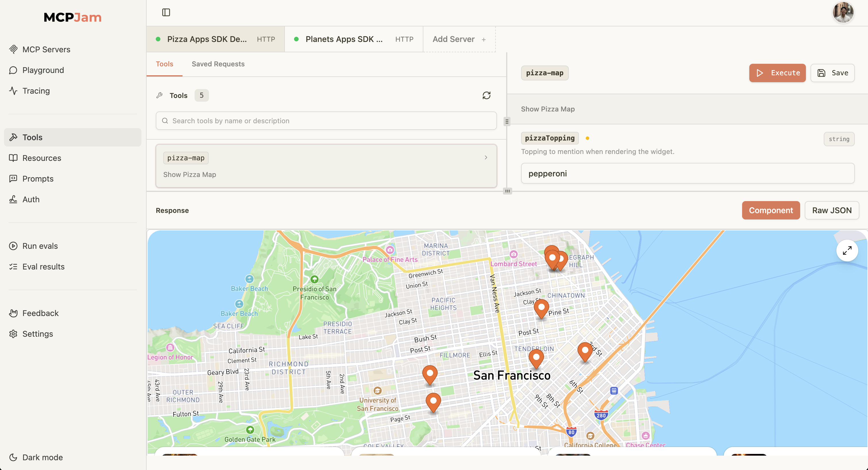The image size is (868, 470).
Task: Click the pizzaTopping input with pepperoni
Action: click(687, 174)
